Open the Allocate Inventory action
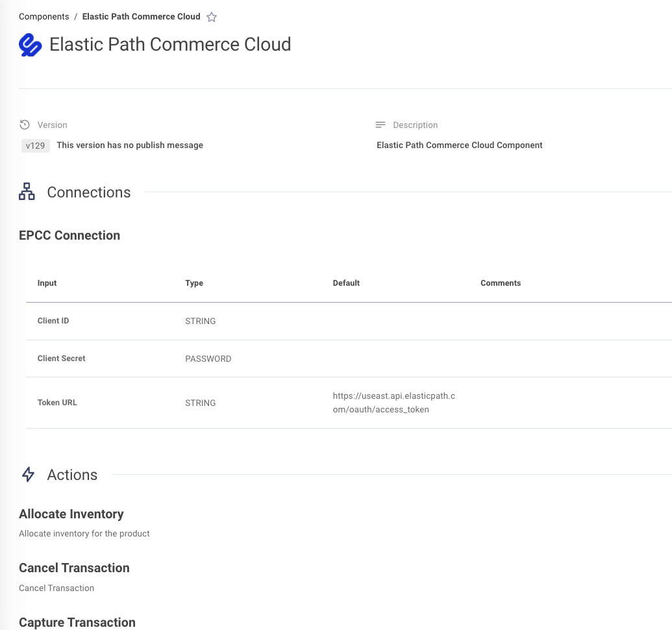The image size is (672, 630). coord(71,514)
